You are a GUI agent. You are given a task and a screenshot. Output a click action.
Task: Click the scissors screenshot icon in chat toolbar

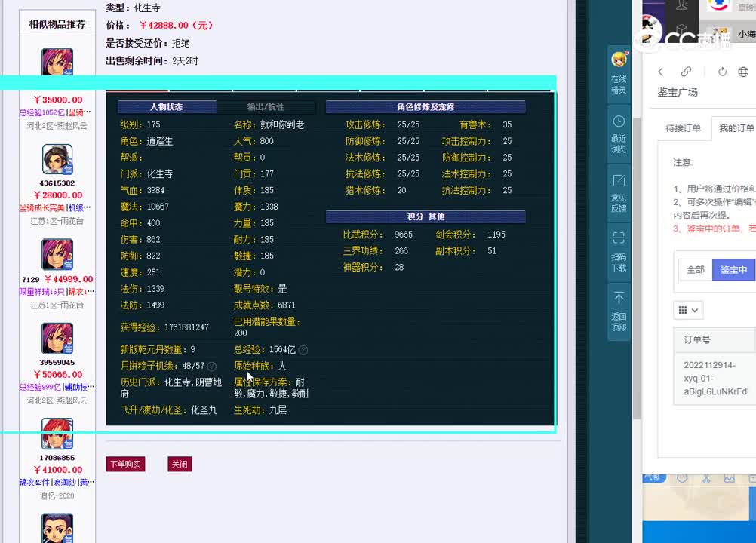[x=706, y=478]
